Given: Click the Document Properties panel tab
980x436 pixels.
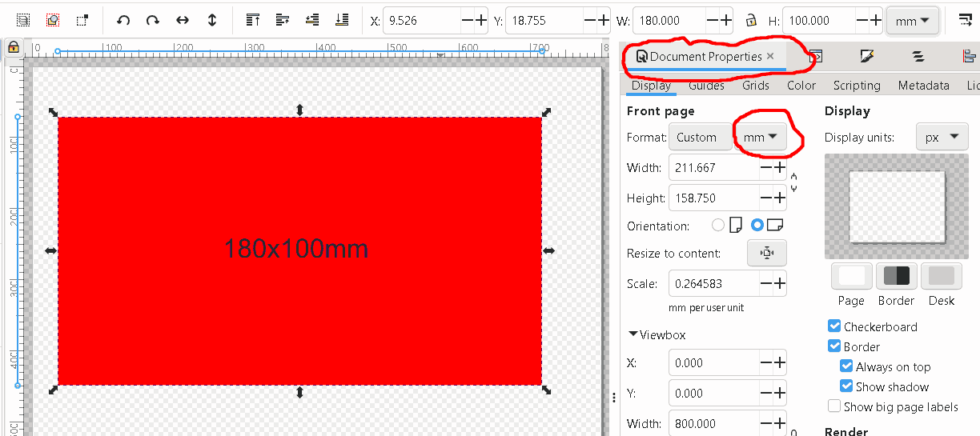Looking at the screenshot, I should (705, 56).
